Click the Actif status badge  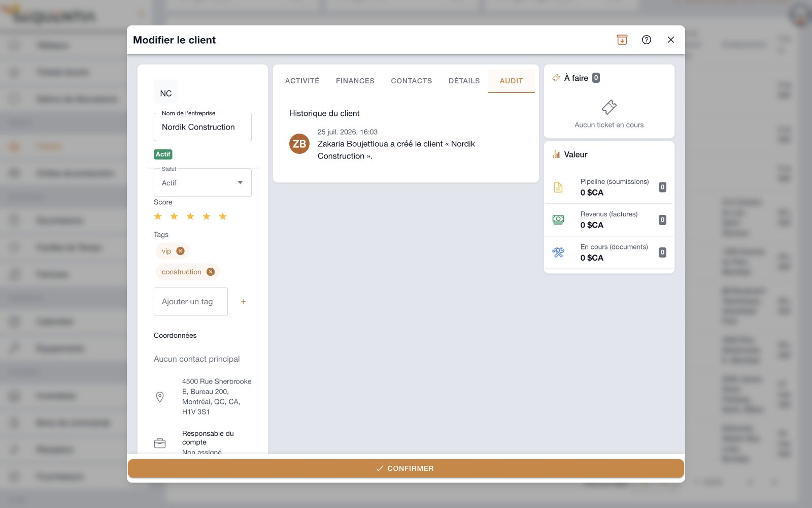163,154
